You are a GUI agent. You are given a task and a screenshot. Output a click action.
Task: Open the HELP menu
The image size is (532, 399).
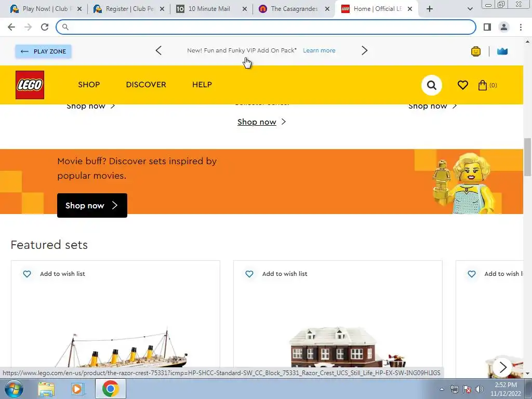click(x=202, y=85)
